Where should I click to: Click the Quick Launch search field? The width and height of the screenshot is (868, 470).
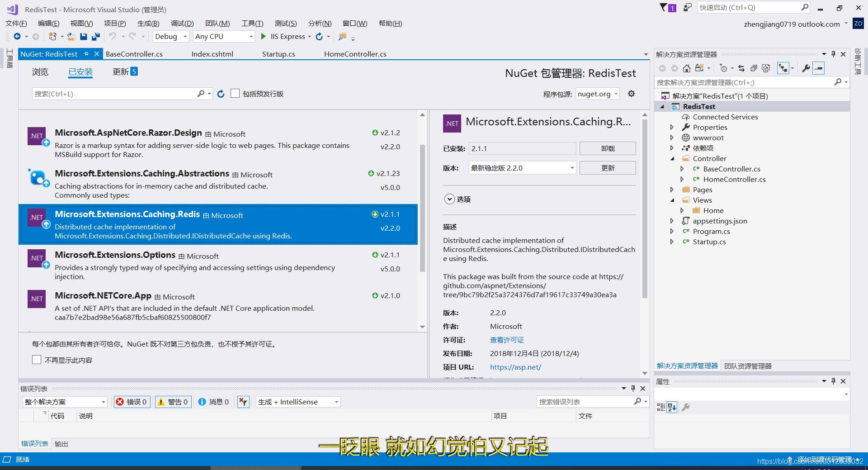pyautogui.click(x=749, y=8)
